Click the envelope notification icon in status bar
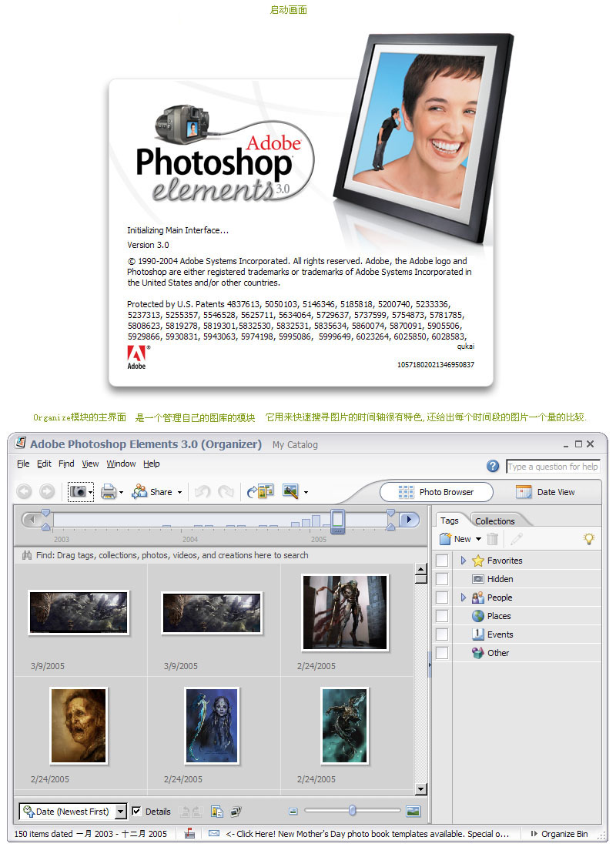 (214, 833)
